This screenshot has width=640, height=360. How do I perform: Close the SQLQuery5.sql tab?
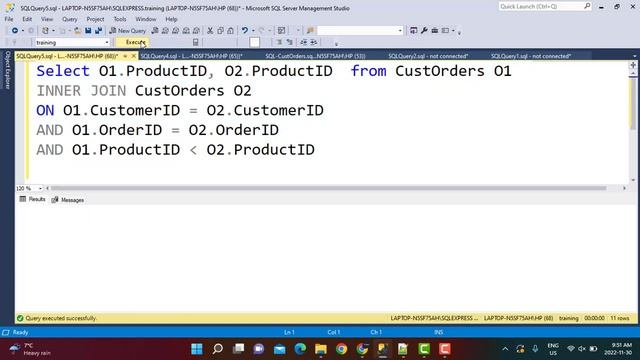click(133, 56)
